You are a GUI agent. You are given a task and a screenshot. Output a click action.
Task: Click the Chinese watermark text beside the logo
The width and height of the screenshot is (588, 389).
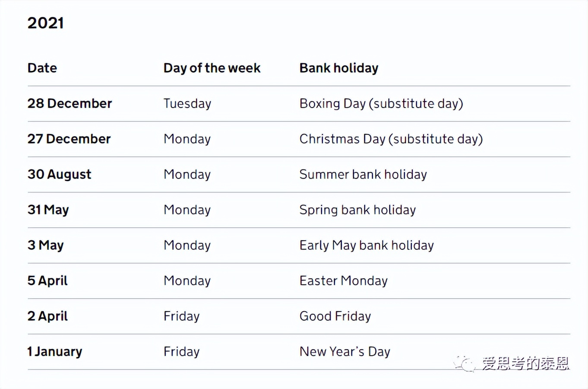click(x=525, y=363)
